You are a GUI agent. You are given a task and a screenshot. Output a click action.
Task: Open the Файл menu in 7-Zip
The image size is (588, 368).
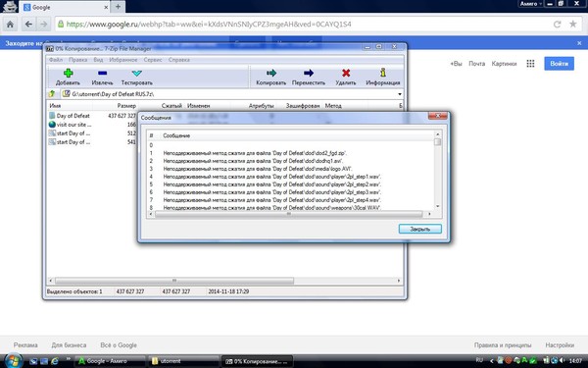click(x=56, y=60)
